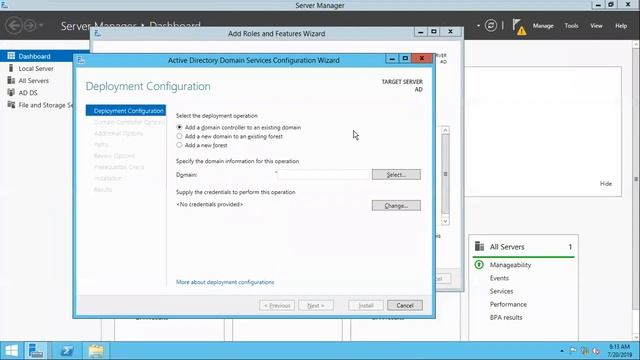This screenshot has height=360, width=640.
Task: Open File and Storage Services navigation item
Action: [45, 105]
